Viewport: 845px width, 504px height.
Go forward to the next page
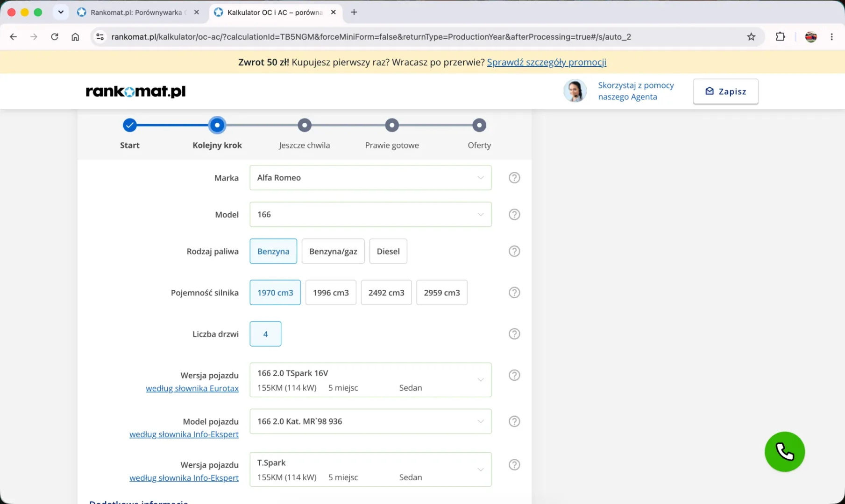[x=34, y=37]
